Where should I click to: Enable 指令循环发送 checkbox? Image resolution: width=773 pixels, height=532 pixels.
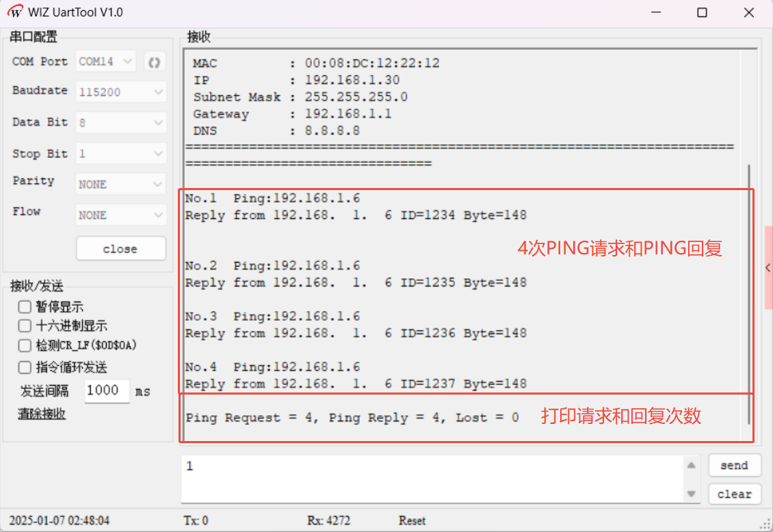click(25, 368)
